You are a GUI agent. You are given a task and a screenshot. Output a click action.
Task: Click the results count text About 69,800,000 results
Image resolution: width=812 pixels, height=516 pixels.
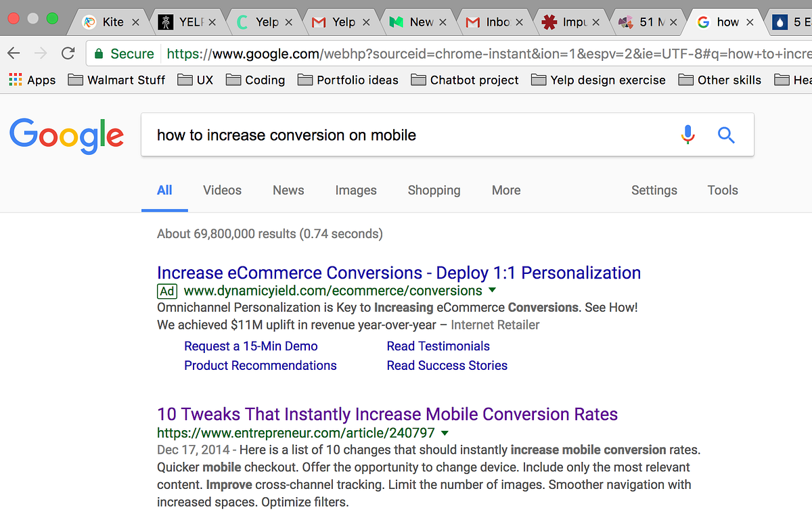tap(269, 234)
